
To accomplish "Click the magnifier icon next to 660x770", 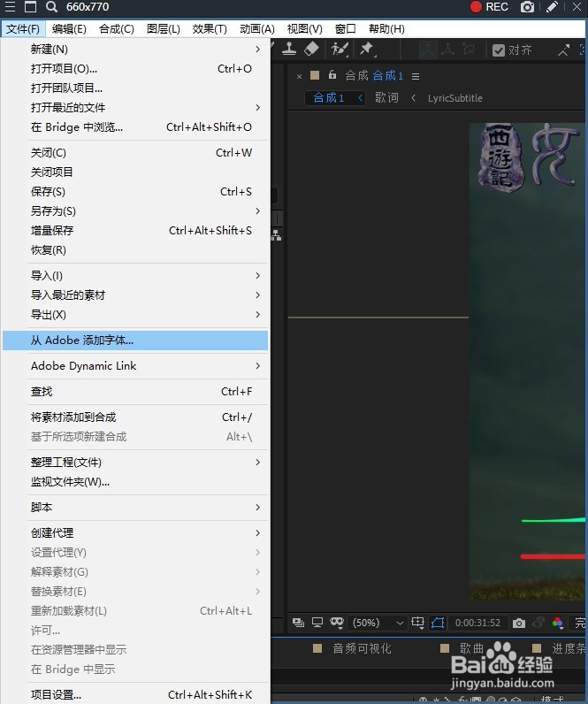I will (51, 7).
